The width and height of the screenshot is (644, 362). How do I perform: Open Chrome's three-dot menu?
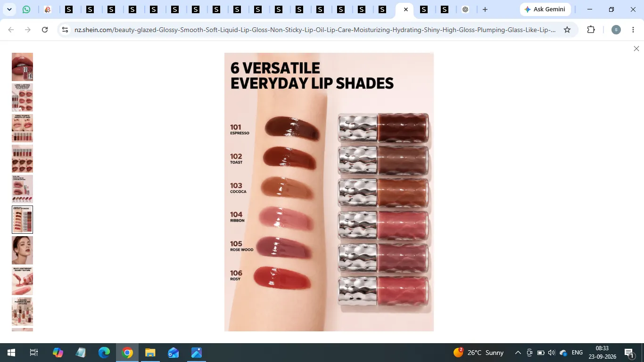tap(633, 30)
